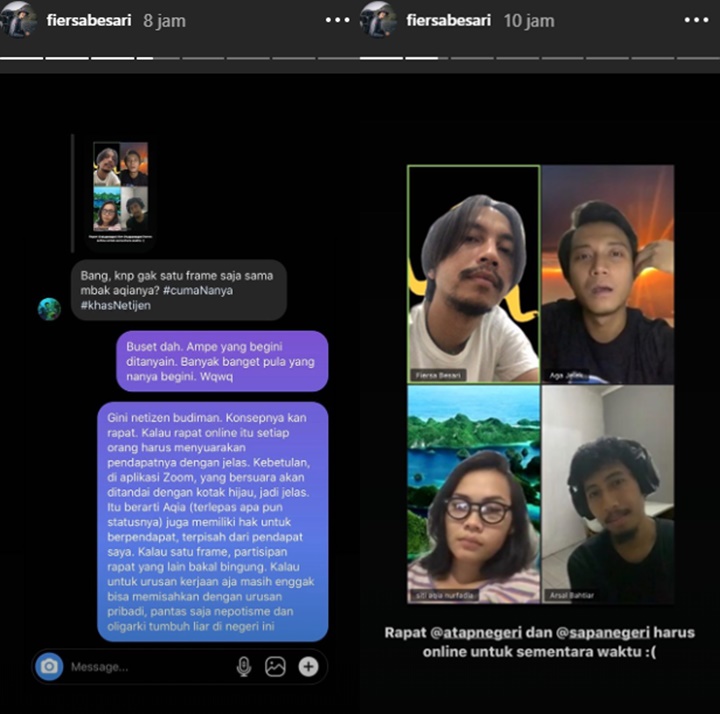
Task: Open the @sapanegeri mention
Action: point(603,633)
